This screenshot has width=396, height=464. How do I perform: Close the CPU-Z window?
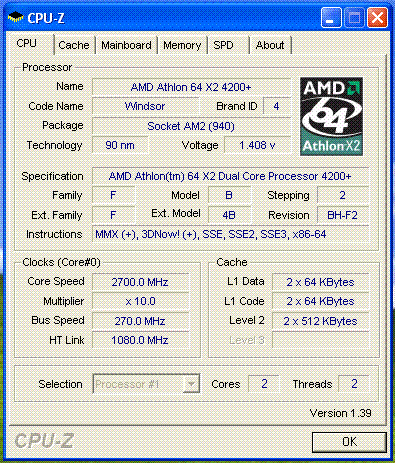coord(377,17)
